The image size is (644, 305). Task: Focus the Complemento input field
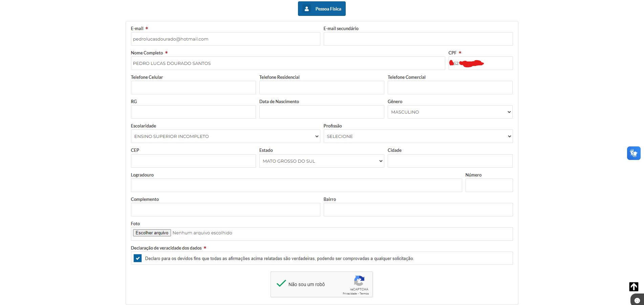[x=226, y=210]
